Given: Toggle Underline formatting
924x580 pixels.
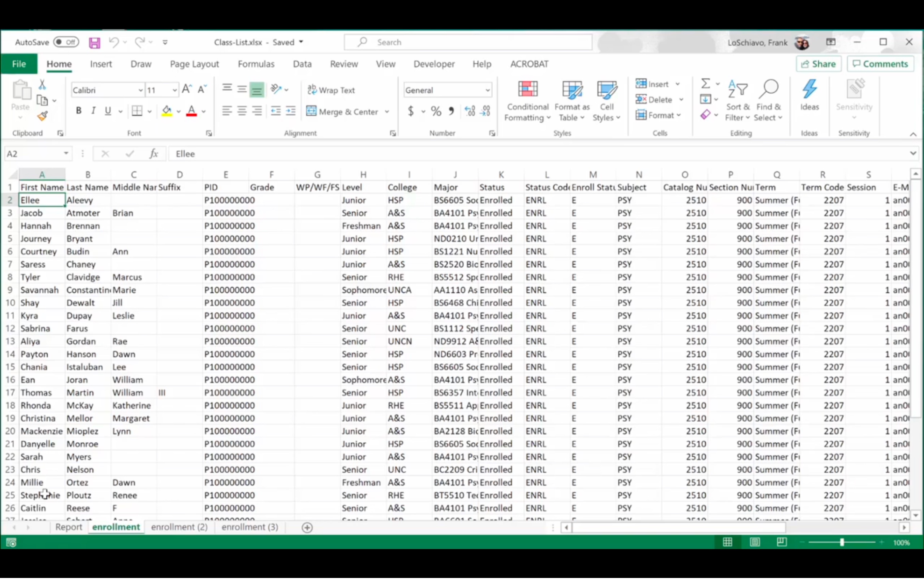Looking at the screenshot, I should click(108, 111).
